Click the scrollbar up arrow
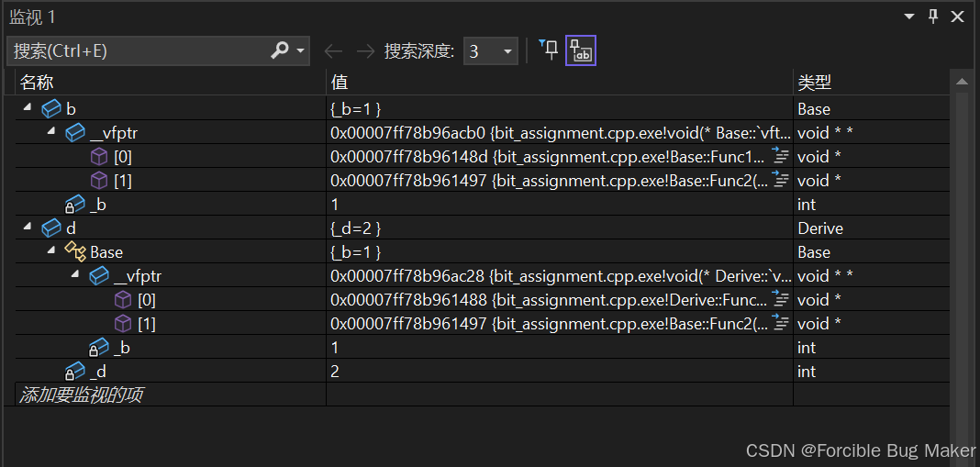 [962, 83]
